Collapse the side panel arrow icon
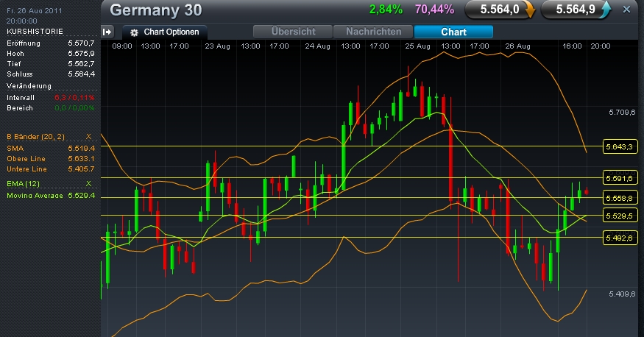This screenshot has height=337, width=644. click(x=107, y=32)
